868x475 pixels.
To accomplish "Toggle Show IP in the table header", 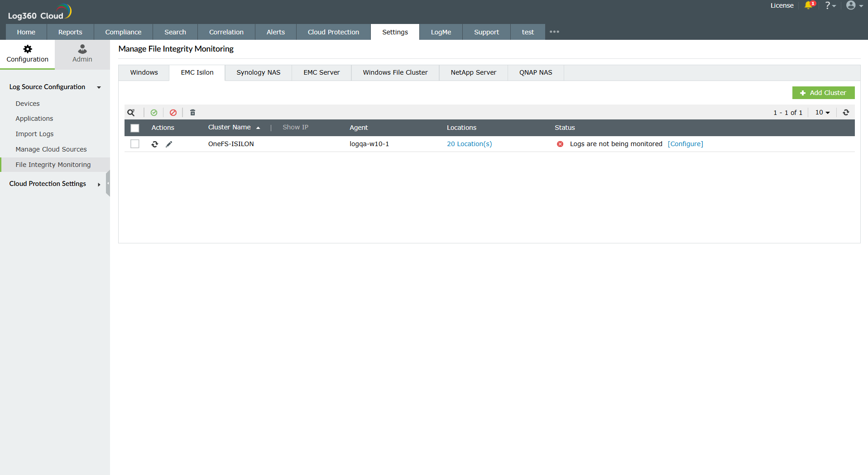I will [295, 127].
